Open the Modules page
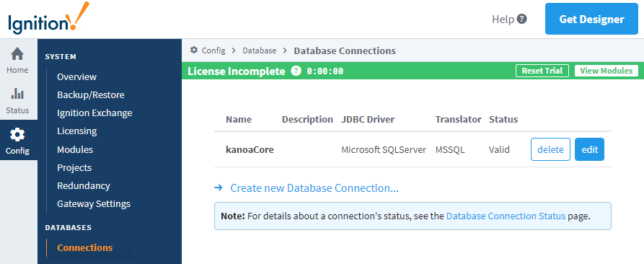The image size is (644, 264). [75, 149]
